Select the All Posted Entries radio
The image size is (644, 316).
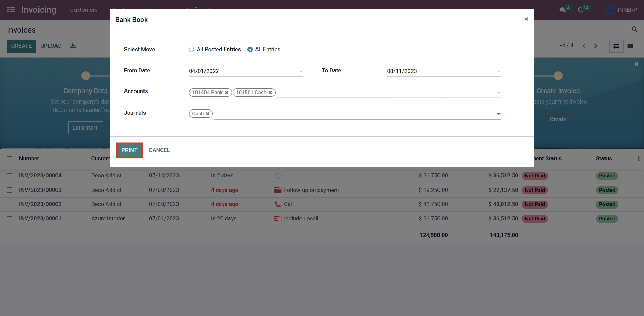coord(191,50)
